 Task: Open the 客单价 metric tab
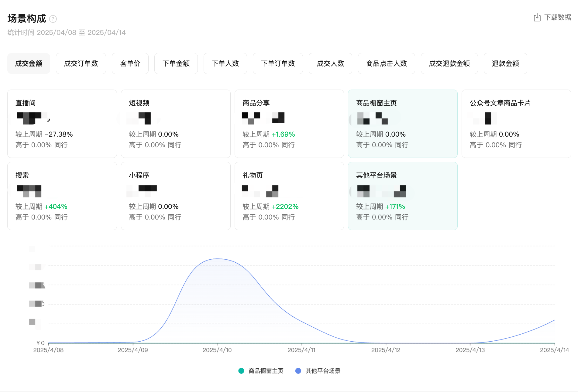point(130,63)
